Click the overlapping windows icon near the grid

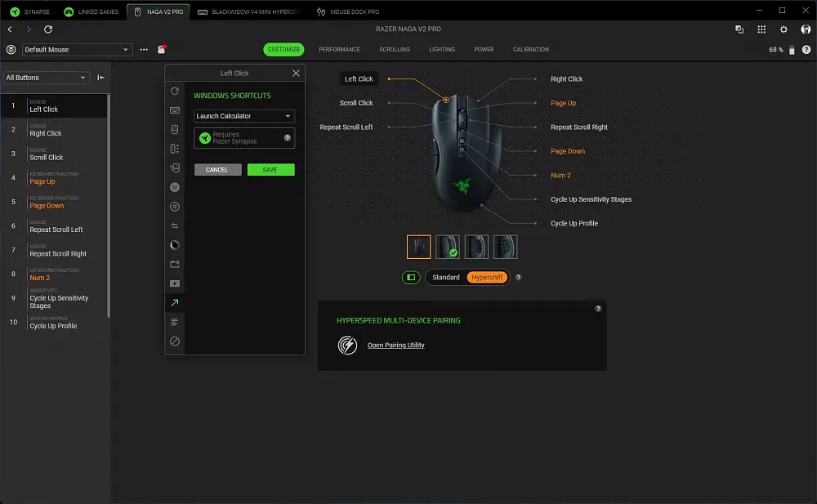click(x=739, y=29)
